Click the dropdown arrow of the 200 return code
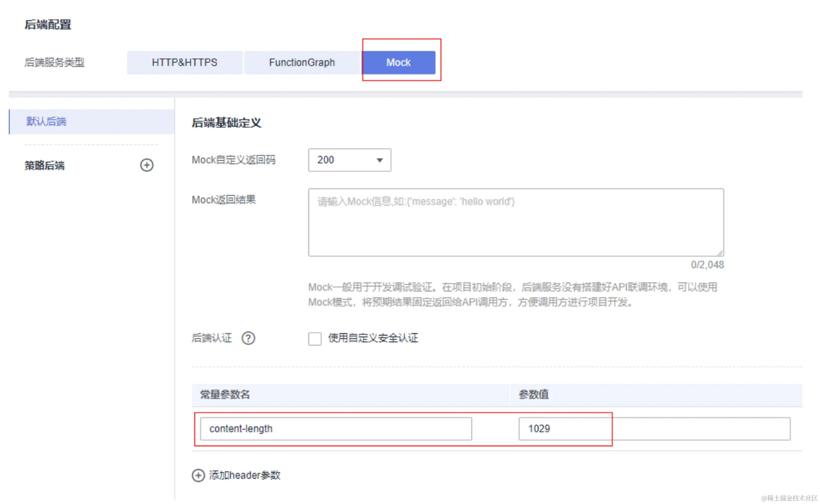 click(380, 160)
